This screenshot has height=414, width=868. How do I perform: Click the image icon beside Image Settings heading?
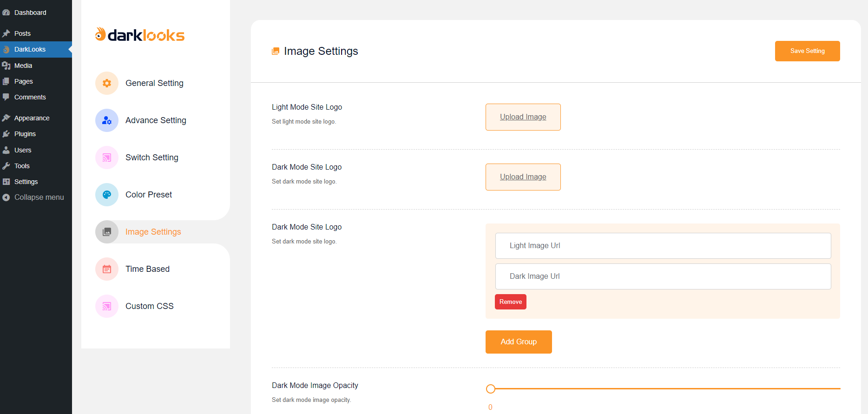[x=276, y=51]
